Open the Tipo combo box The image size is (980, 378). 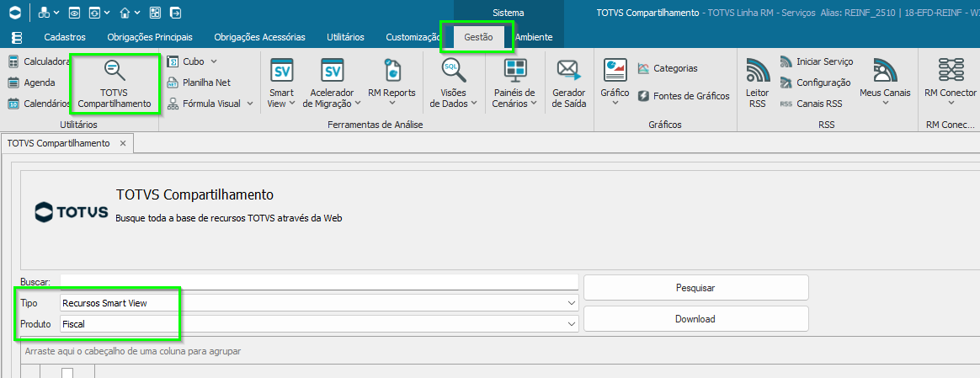tap(319, 303)
